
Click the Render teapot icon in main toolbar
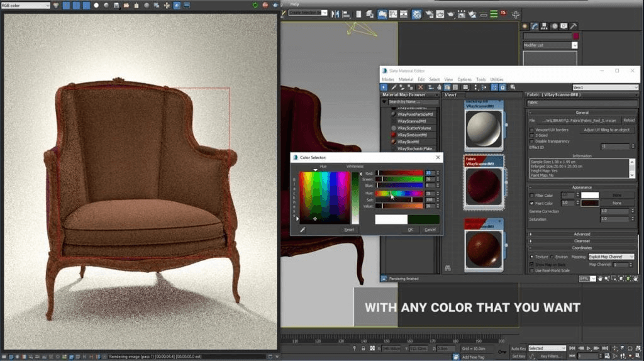(x=450, y=14)
